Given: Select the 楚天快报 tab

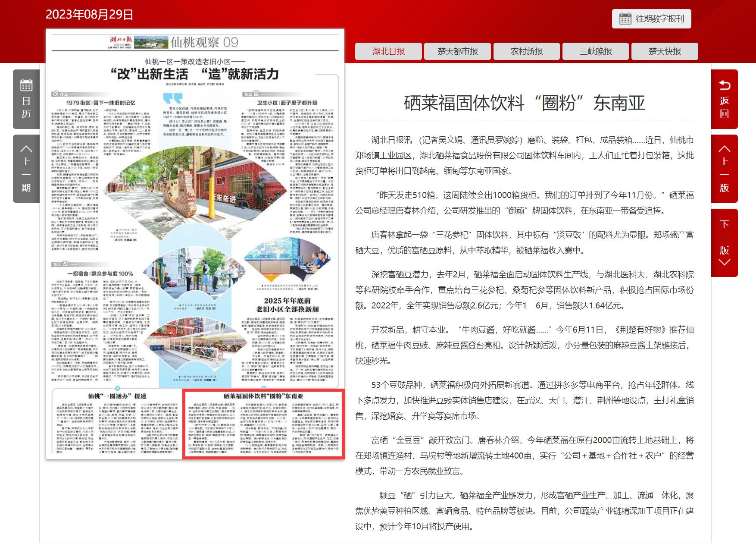Looking at the screenshot, I should coord(665,51).
